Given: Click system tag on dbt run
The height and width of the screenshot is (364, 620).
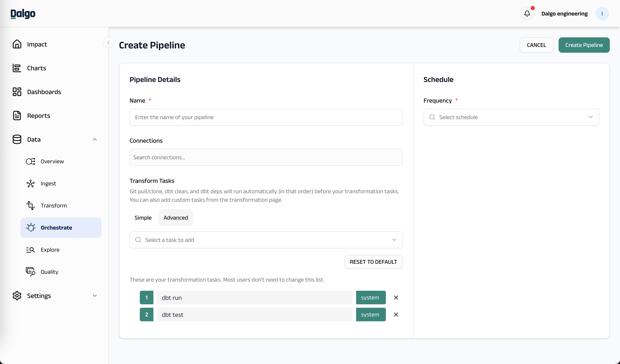Looking at the screenshot, I should [x=371, y=298].
